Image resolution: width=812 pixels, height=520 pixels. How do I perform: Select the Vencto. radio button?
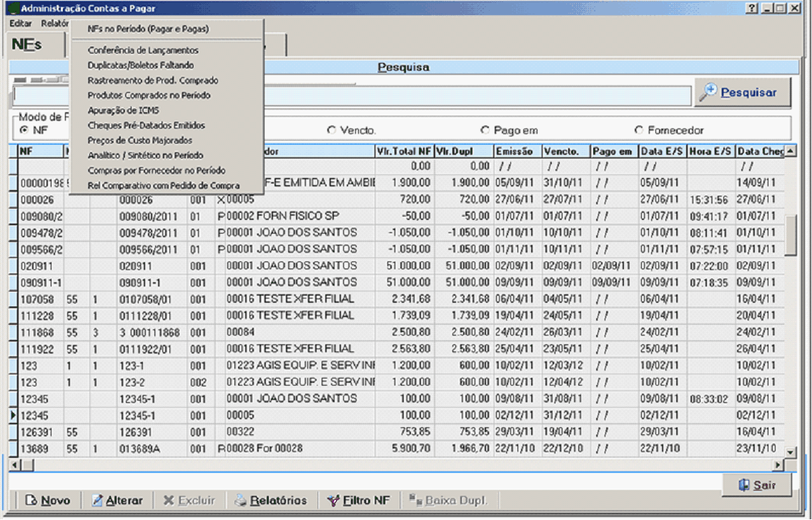331,131
